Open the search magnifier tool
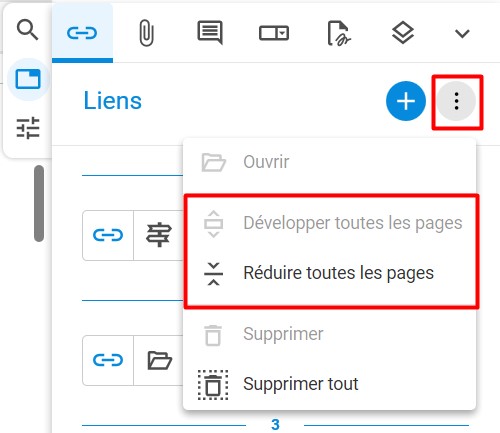Image resolution: width=500 pixels, height=433 pixels. pos(27,30)
